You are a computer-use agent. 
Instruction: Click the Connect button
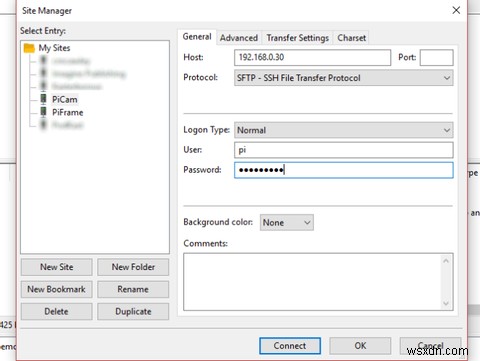click(x=290, y=346)
